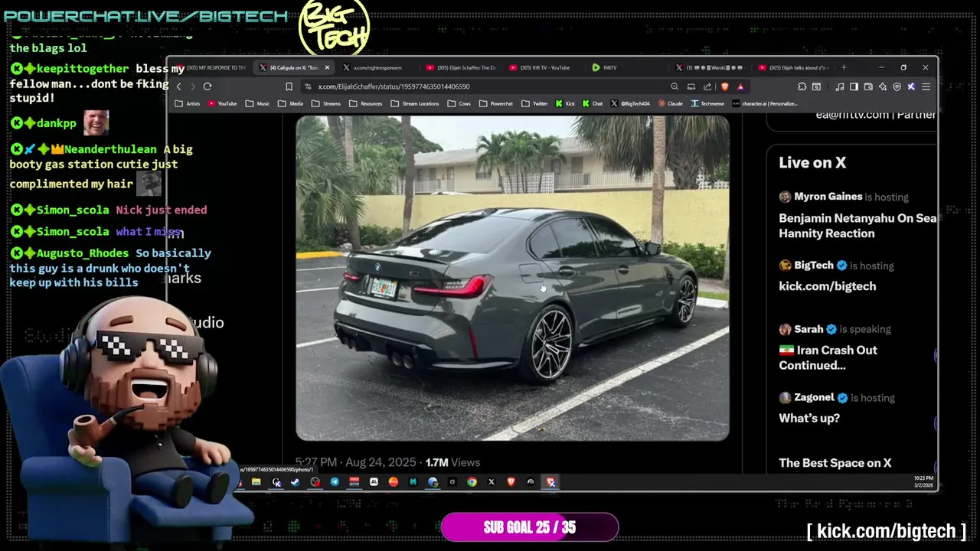The width and height of the screenshot is (980, 551).
Task: Open the browser hamburger menu
Action: pyautogui.click(x=926, y=86)
